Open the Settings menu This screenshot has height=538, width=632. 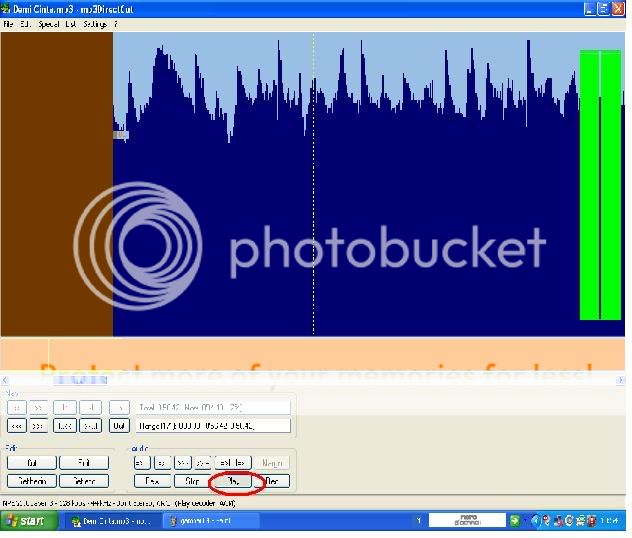point(95,23)
